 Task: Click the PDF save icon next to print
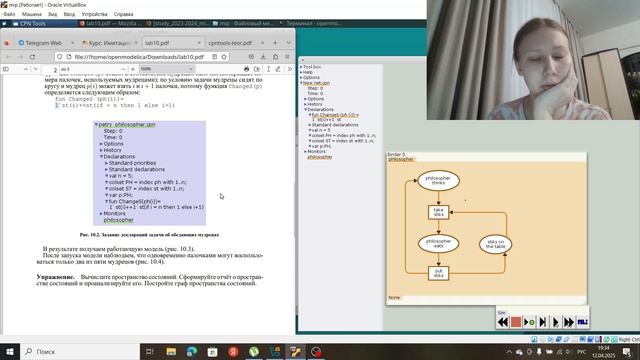257,69
